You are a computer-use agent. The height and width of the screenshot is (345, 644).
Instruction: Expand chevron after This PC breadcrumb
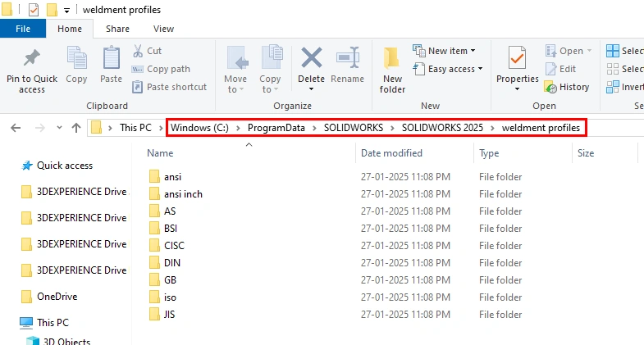pyautogui.click(x=161, y=128)
